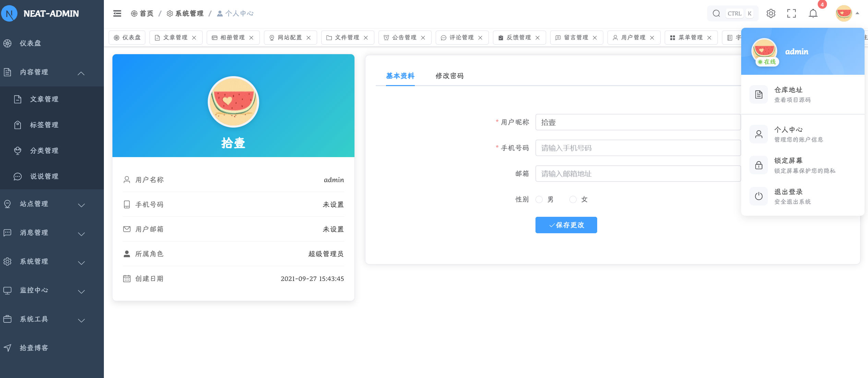Select the 男 gender radio button
Viewport: 868px width, 378px height.
tap(539, 199)
